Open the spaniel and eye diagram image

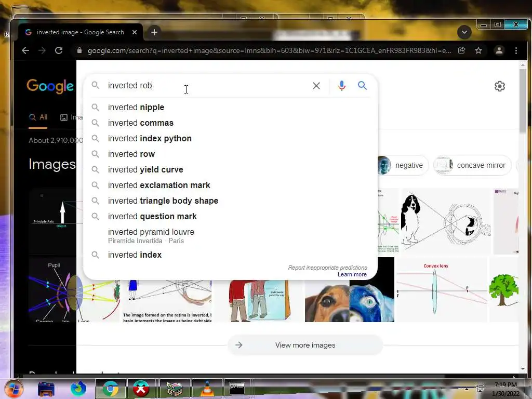tap(445, 222)
